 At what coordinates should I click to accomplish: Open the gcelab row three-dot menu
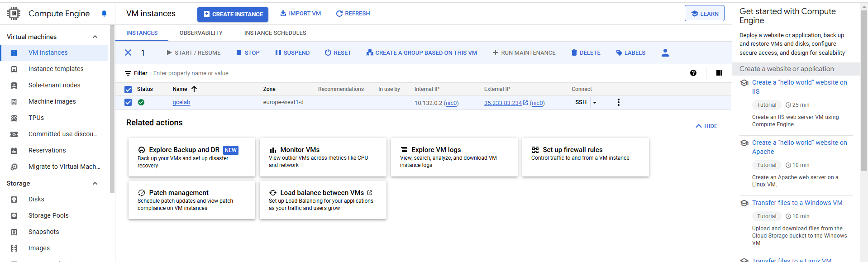click(618, 102)
